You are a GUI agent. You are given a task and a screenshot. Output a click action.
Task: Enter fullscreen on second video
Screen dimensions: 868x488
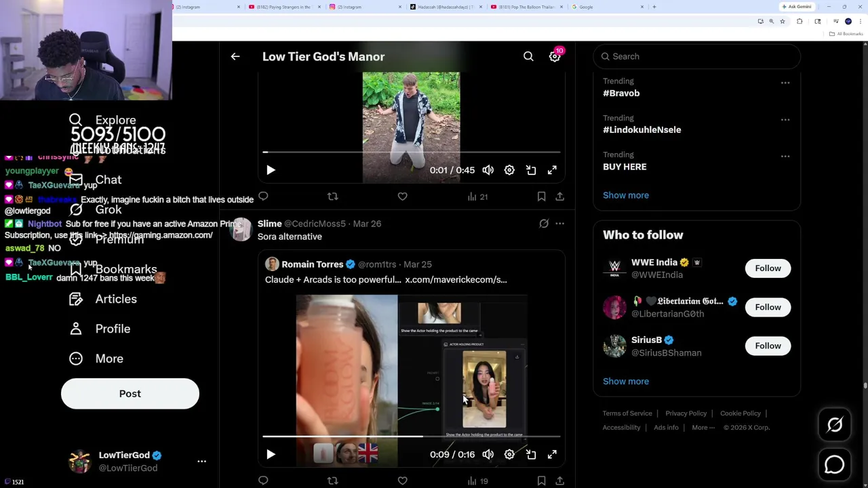click(x=552, y=455)
